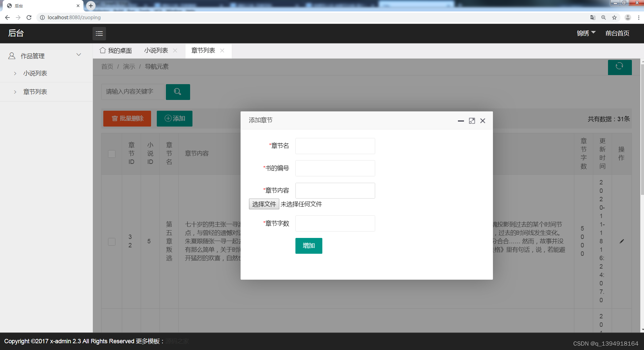Click the 请输入内容关键字 search box
The height and width of the screenshot is (350, 644).
(133, 92)
